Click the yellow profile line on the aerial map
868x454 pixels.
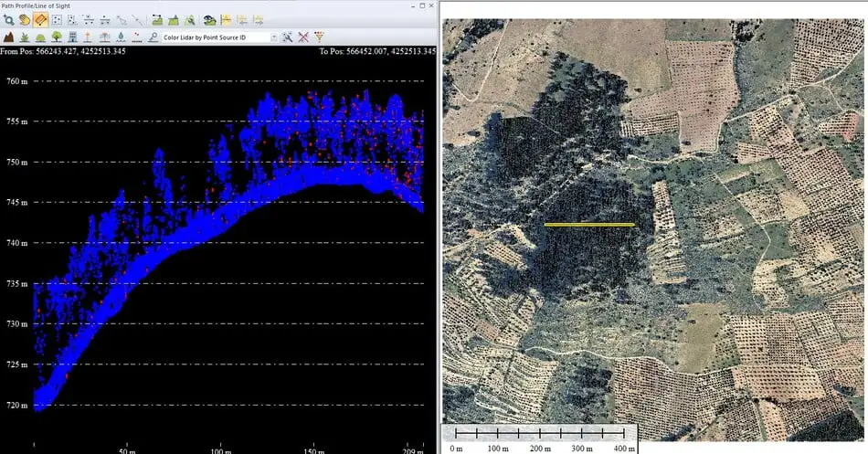click(588, 224)
